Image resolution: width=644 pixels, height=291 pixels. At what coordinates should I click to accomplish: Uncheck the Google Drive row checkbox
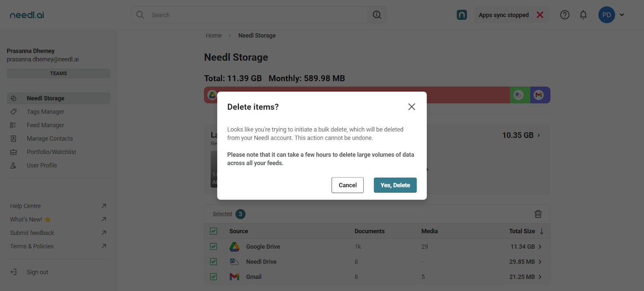pyautogui.click(x=214, y=247)
